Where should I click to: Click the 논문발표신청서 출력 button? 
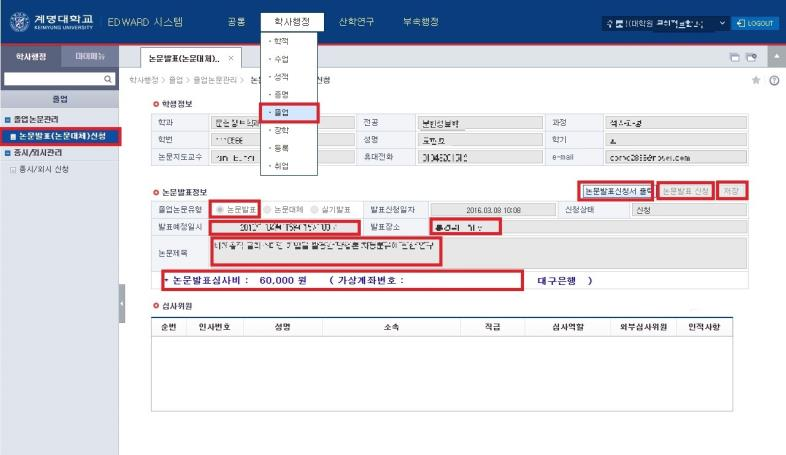coord(617,190)
